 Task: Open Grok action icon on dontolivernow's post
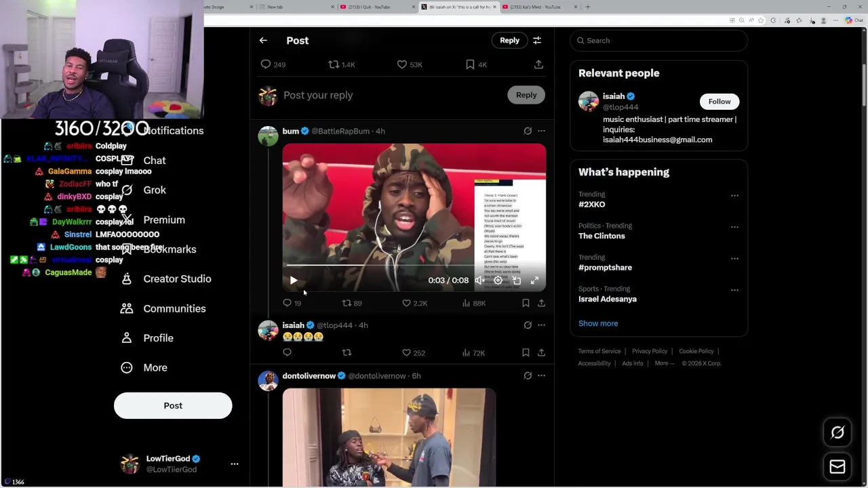(528, 375)
